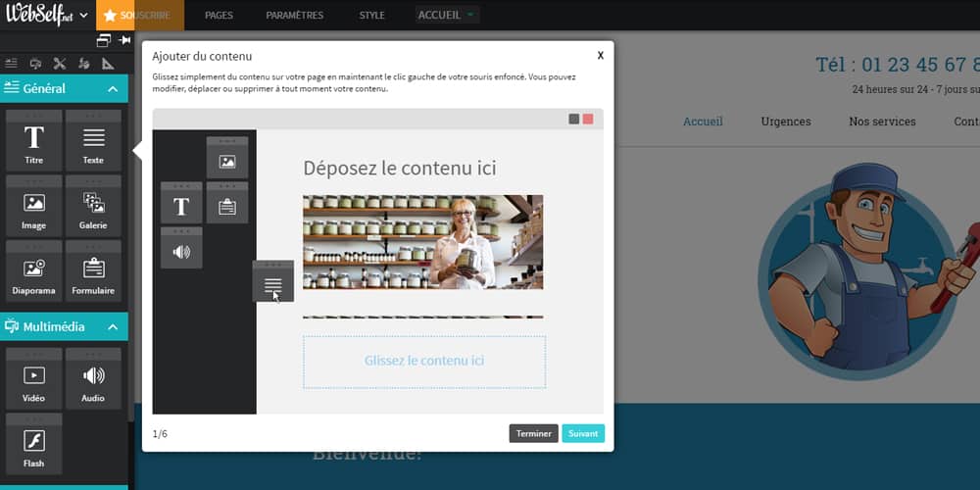The image size is (980, 490).
Task: Click the tutorial form clipboard block
Action: point(227,203)
